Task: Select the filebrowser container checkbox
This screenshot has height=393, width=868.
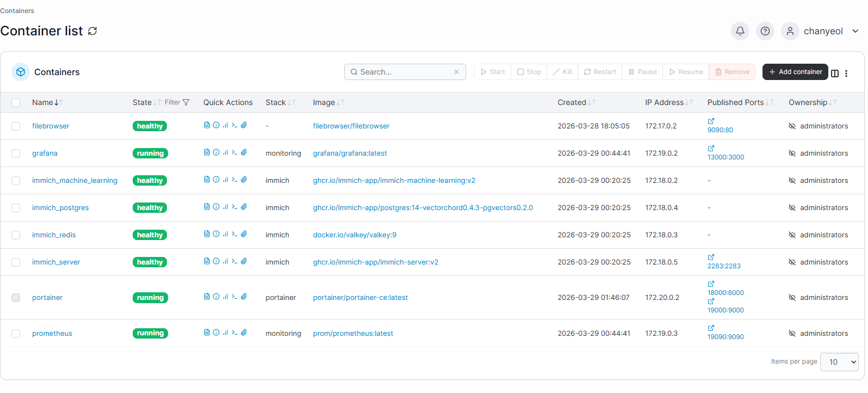Action: click(16, 126)
